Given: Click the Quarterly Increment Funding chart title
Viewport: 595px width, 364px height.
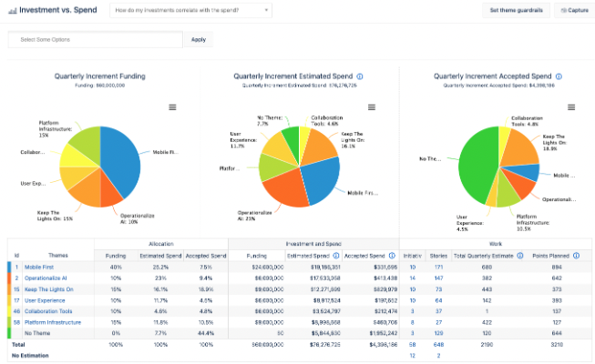Looking at the screenshot, I should coord(100,76).
